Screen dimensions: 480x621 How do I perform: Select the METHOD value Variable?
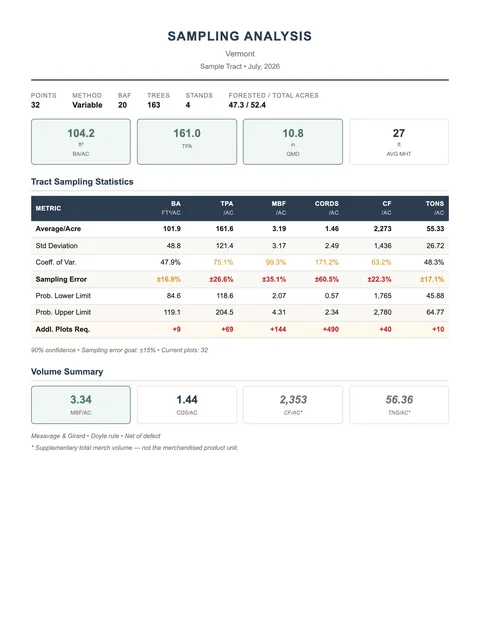pos(87,105)
